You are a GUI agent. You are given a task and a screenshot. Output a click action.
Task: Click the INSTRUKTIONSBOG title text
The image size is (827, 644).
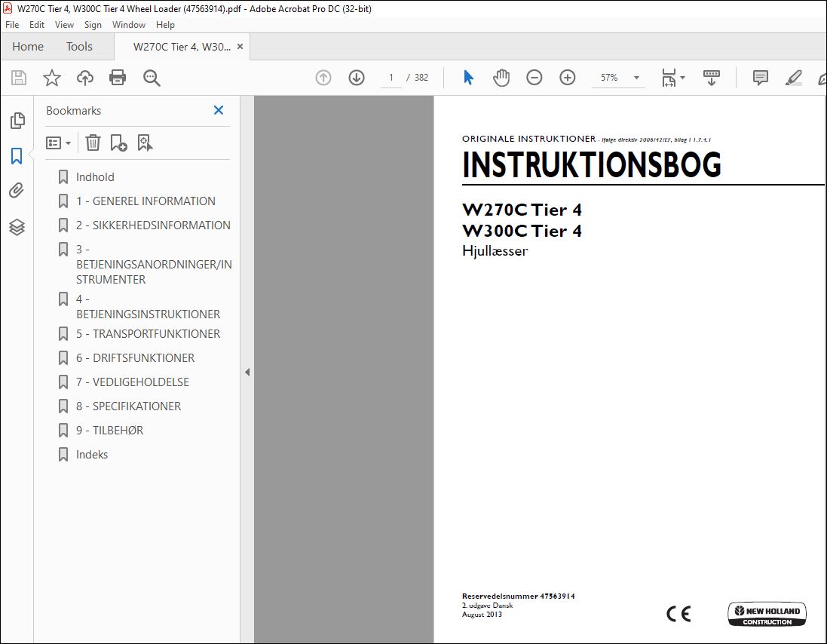click(591, 164)
